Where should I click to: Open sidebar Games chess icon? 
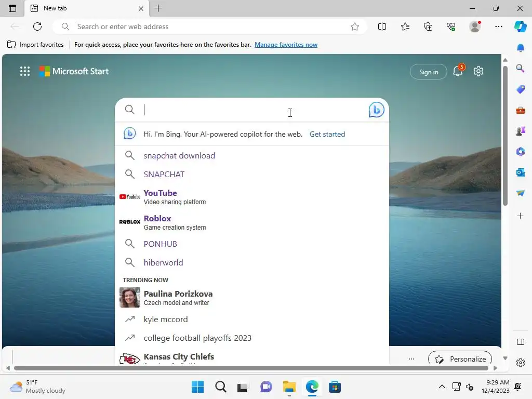click(x=520, y=130)
